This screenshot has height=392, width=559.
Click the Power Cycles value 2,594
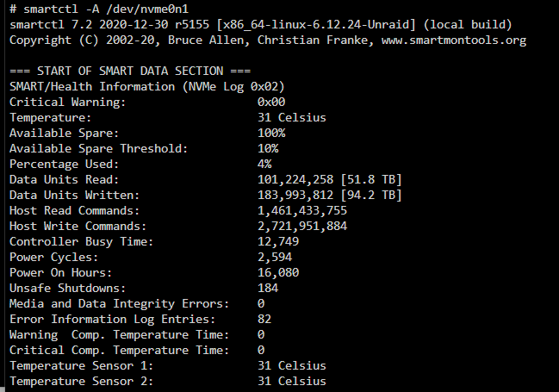275,258
